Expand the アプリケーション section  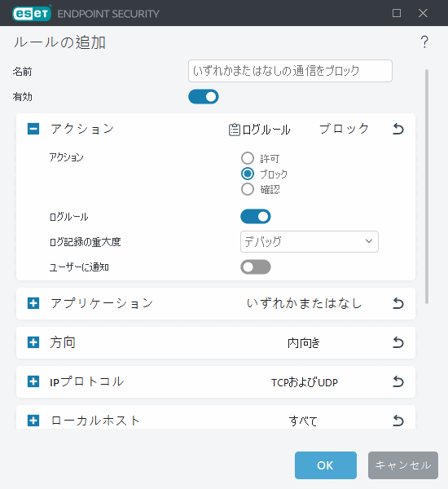point(33,303)
